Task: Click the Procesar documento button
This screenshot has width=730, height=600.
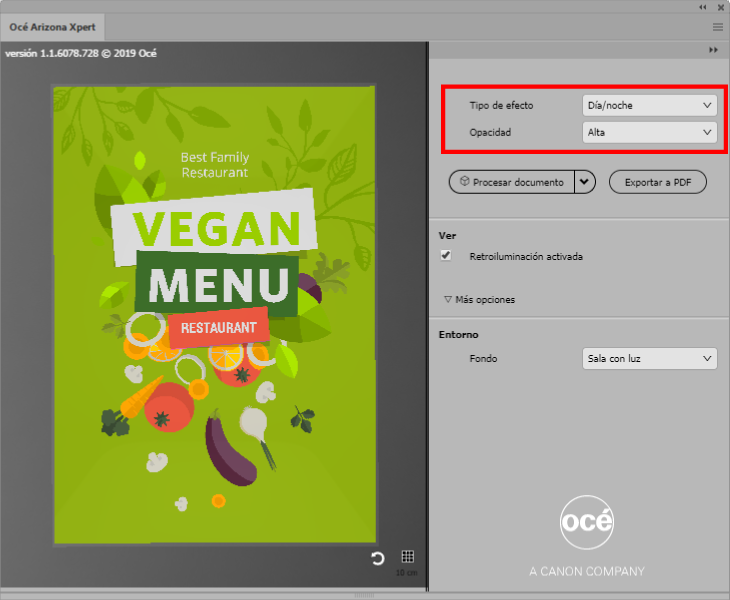Action: 512,182
